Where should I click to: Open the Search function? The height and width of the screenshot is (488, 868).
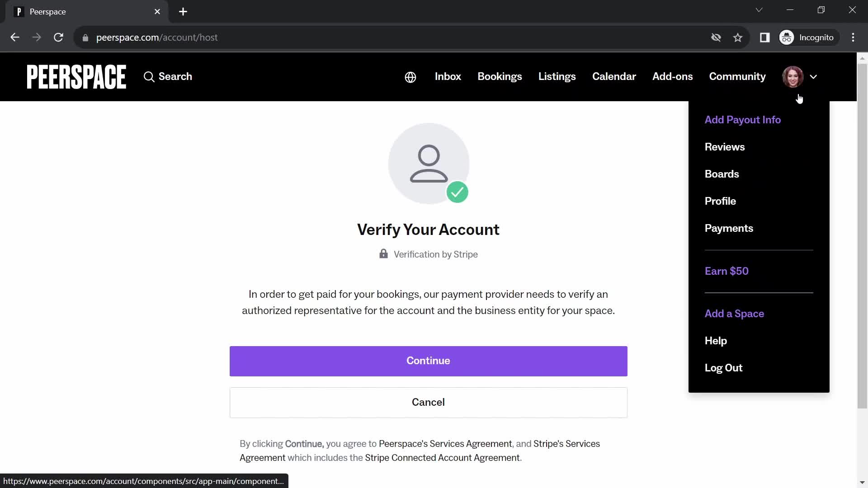point(168,77)
